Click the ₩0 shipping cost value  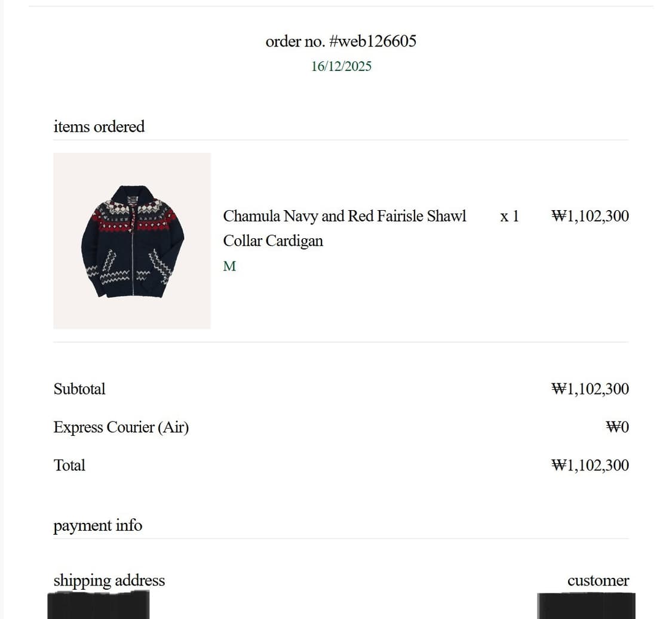point(617,427)
